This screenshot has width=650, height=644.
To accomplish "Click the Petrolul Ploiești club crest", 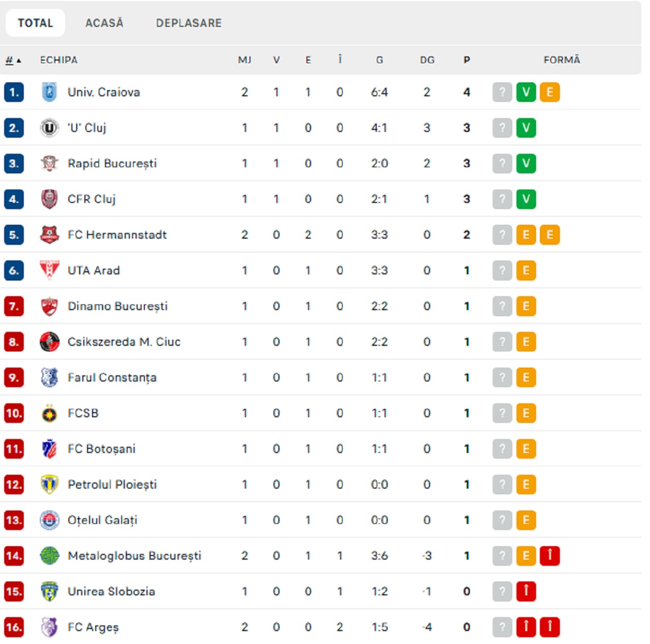I will pos(49,485).
